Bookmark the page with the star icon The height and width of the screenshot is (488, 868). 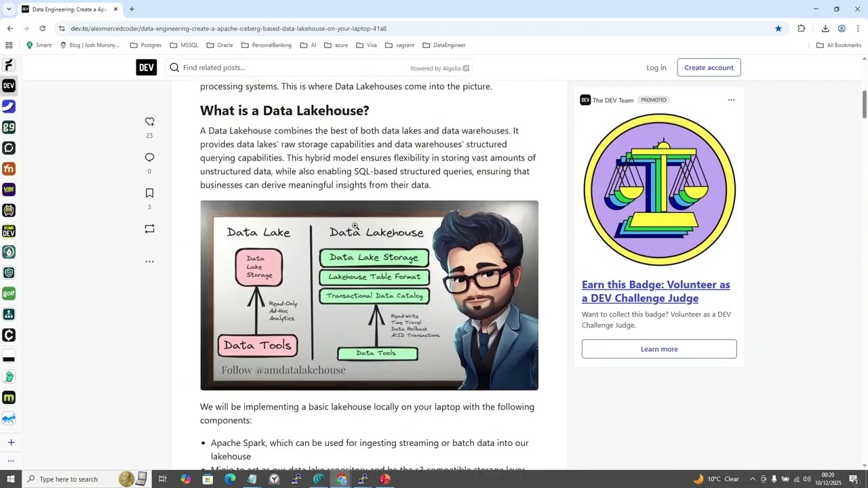(x=778, y=28)
